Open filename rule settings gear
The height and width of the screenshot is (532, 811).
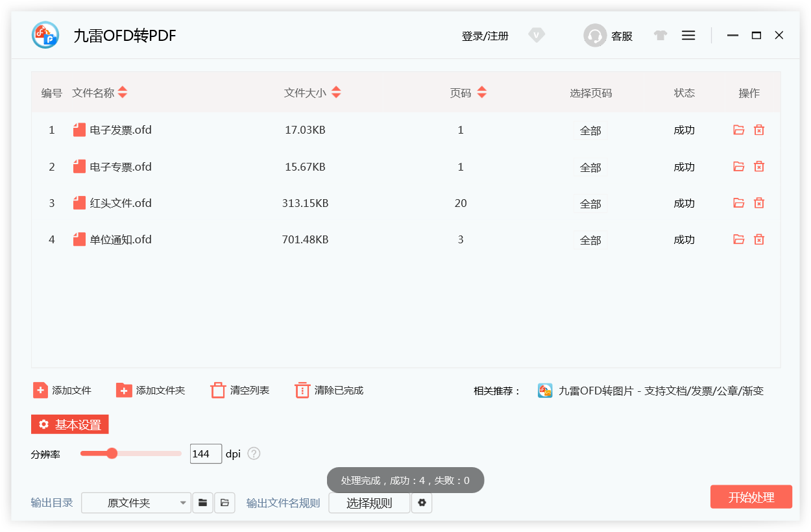point(422,503)
